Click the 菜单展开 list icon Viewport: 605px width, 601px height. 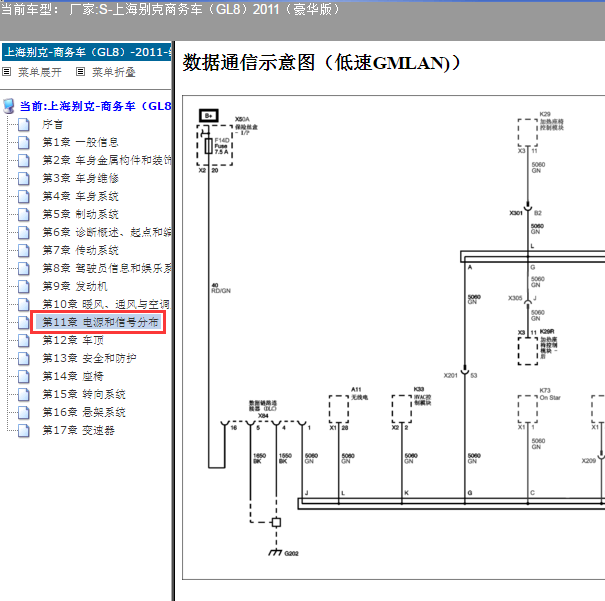pyautogui.click(x=7, y=72)
